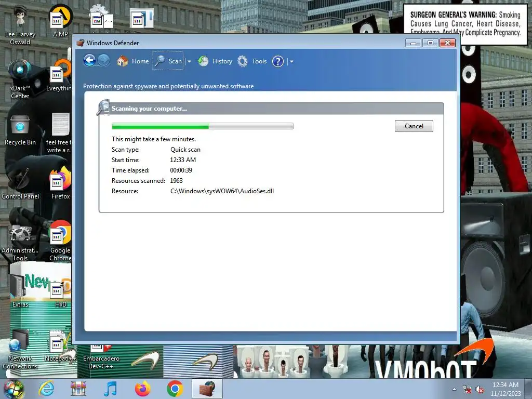This screenshot has width=532, height=399.
Task: Click the Scan label in toolbar
Action: 175,61
